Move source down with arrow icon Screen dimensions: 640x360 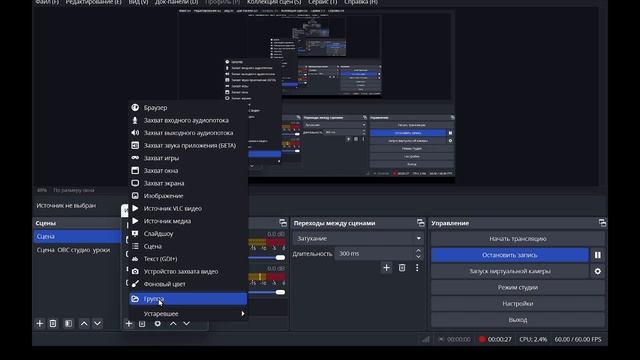(x=187, y=323)
